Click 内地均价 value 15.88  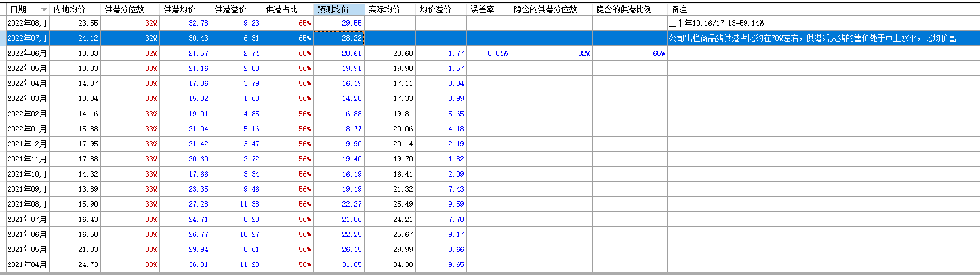(75, 129)
